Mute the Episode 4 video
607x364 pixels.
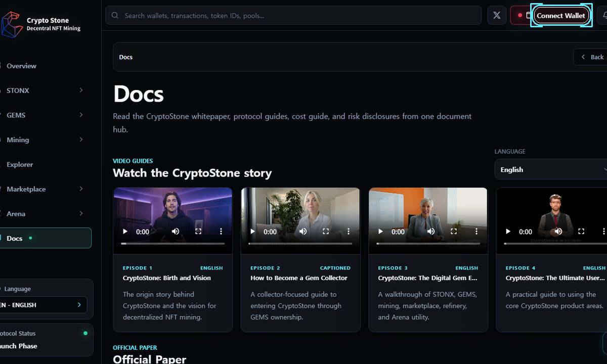pyautogui.click(x=558, y=232)
